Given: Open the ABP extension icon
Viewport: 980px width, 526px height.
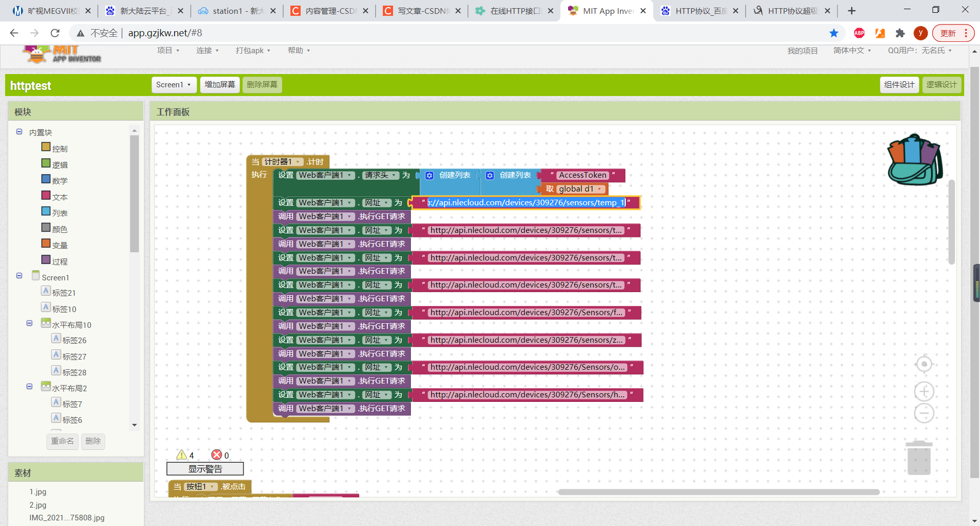Looking at the screenshot, I should point(859,33).
